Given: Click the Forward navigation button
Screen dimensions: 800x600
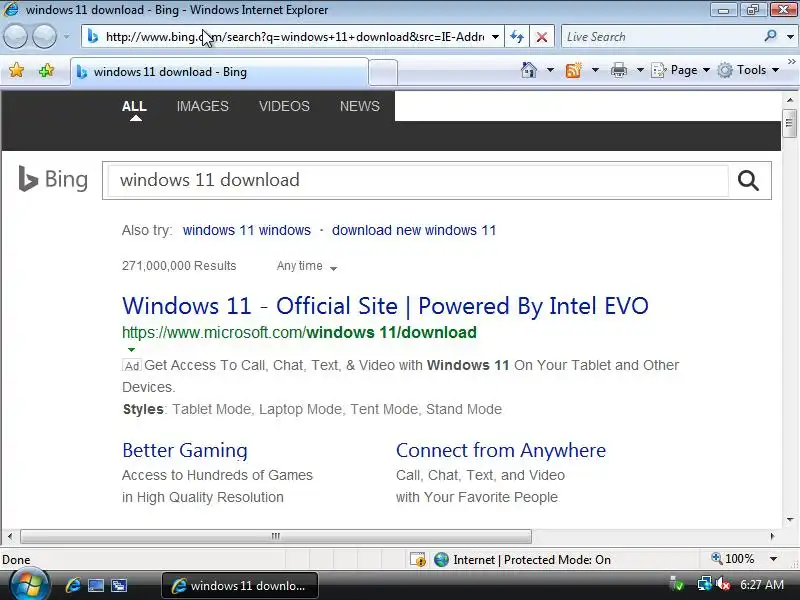Looking at the screenshot, I should coord(45,37).
